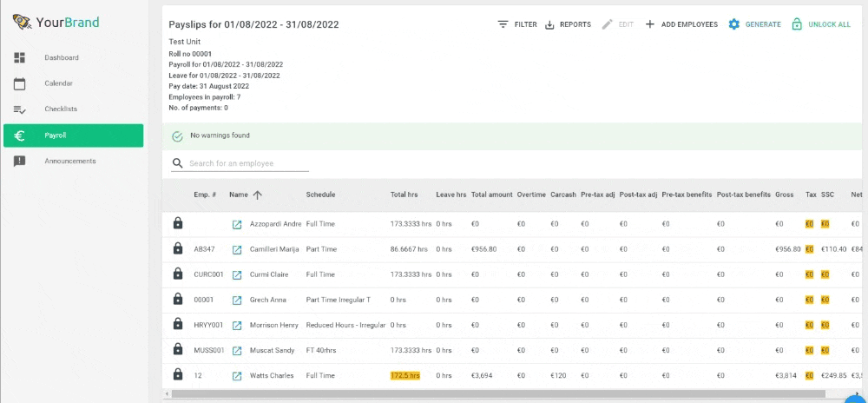Screen dimensions: 868x403
Task: Click the Overtime column header
Action: click(x=531, y=195)
